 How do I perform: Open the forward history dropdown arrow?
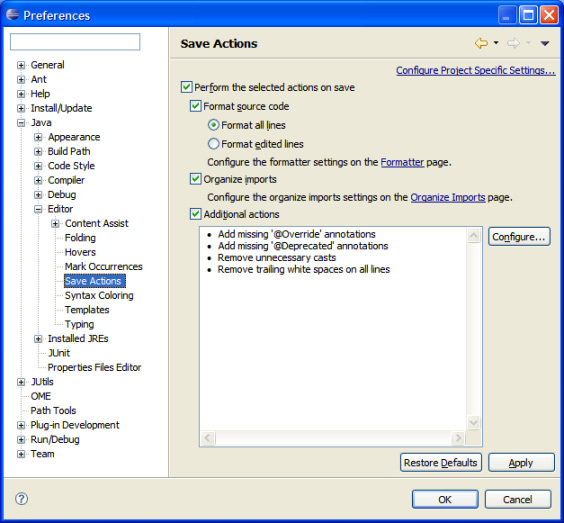tap(528, 43)
